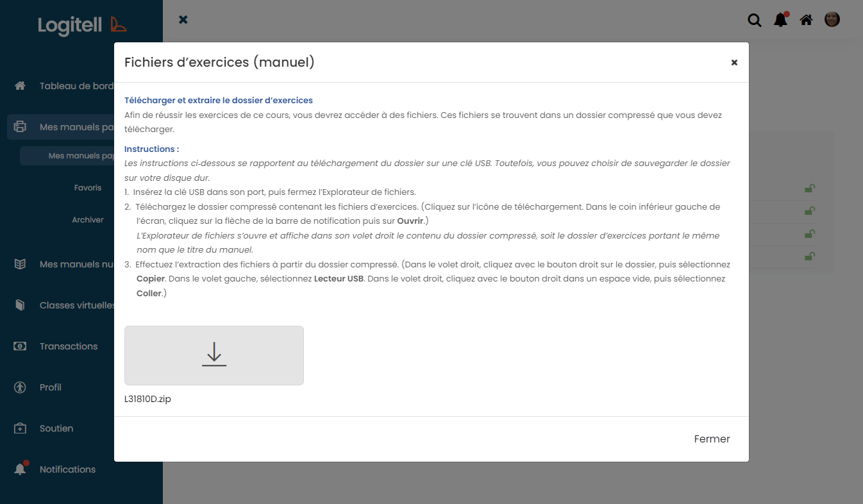
Task: Click the Fermer button
Action: tap(712, 439)
